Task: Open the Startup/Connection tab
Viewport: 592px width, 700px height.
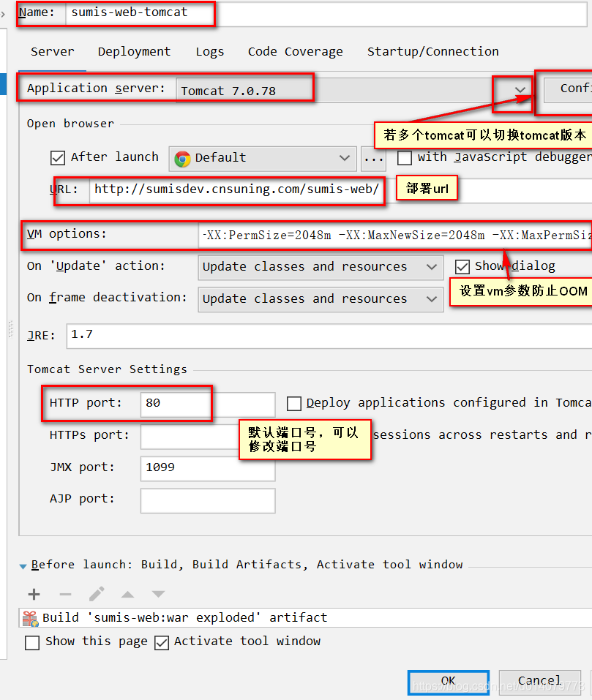Action: tap(432, 52)
